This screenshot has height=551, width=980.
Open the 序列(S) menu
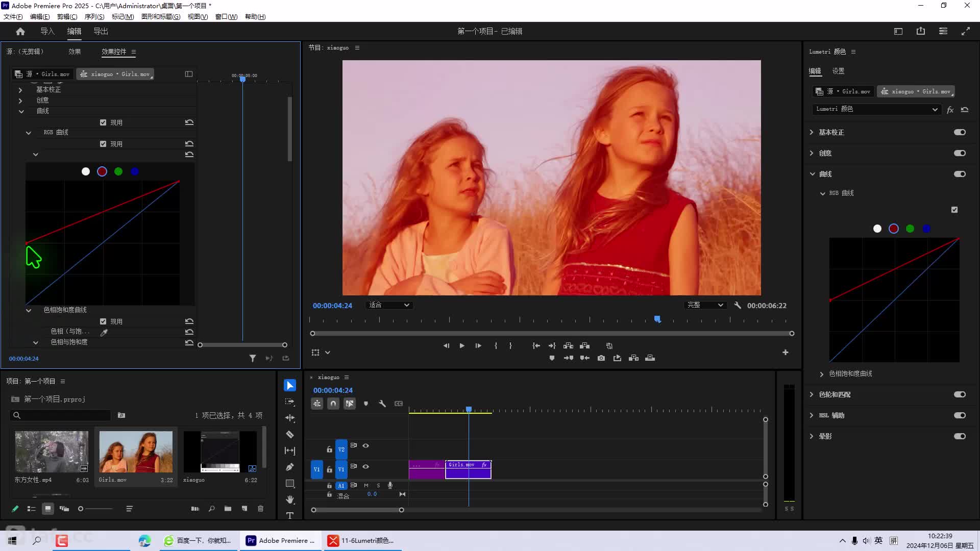pos(94,16)
